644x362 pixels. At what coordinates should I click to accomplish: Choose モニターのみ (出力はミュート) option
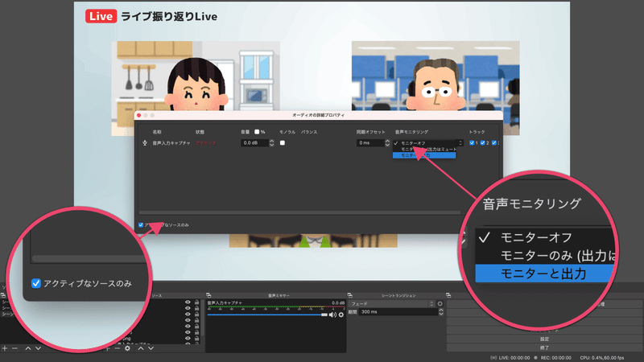point(424,149)
